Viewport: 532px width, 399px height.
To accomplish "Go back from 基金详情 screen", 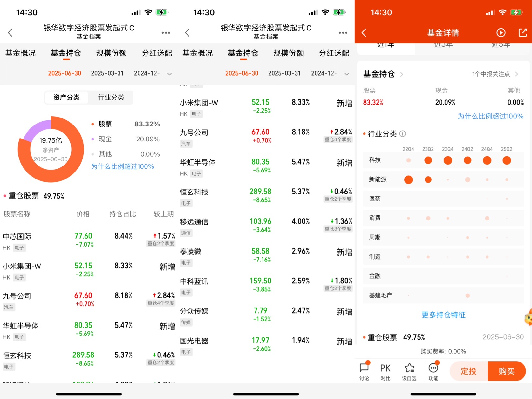I will [364, 32].
